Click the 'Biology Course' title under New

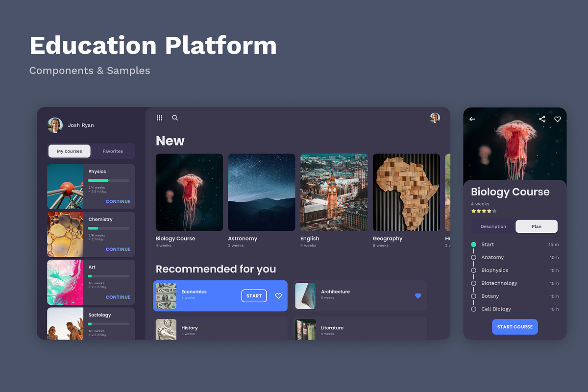click(175, 239)
